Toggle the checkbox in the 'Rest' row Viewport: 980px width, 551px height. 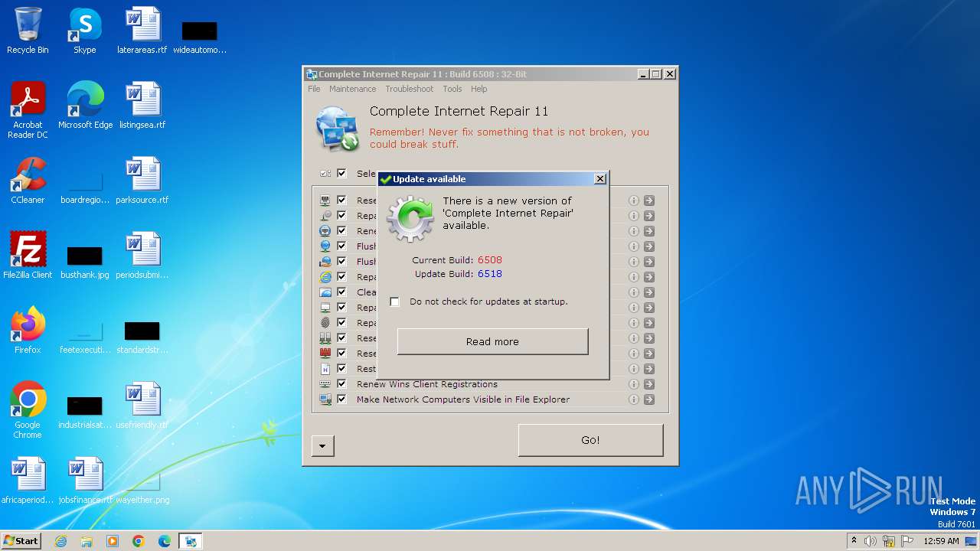341,369
